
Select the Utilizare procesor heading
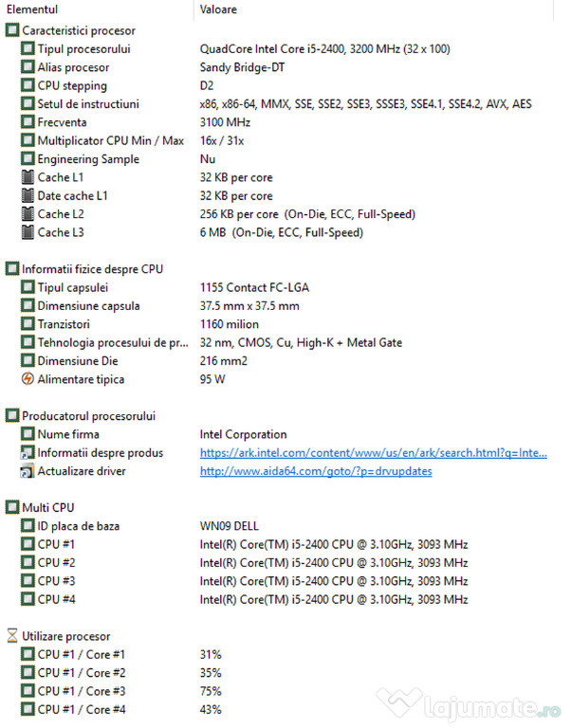point(66,636)
